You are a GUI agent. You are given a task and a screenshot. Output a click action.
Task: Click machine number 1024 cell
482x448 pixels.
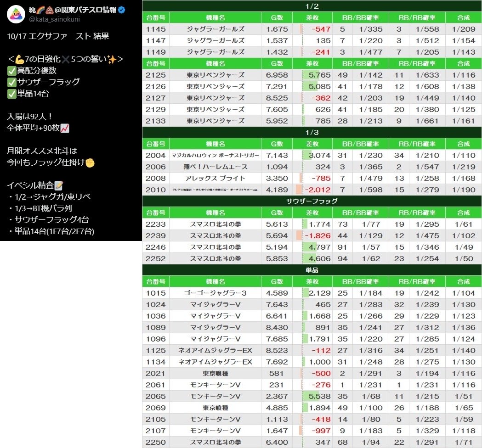pos(156,305)
